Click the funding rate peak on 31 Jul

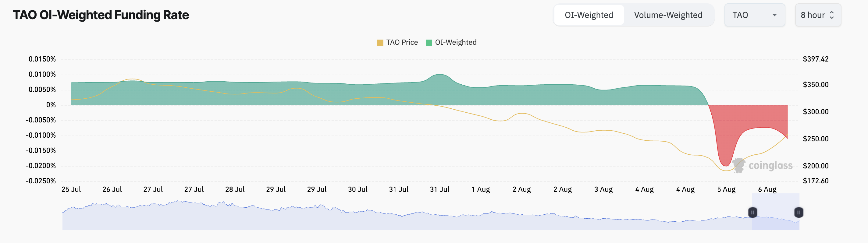[439, 75]
